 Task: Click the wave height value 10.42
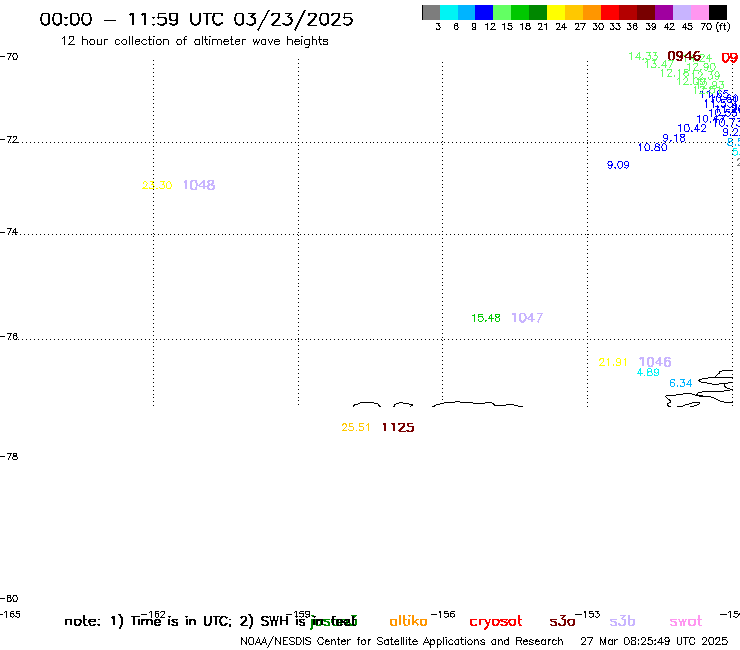[692, 128]
